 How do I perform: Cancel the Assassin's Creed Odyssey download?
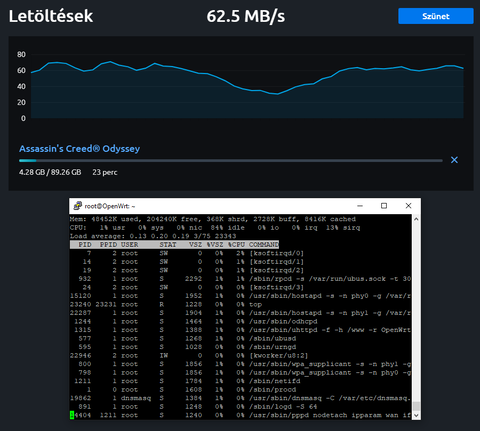(x=454, y=160)
